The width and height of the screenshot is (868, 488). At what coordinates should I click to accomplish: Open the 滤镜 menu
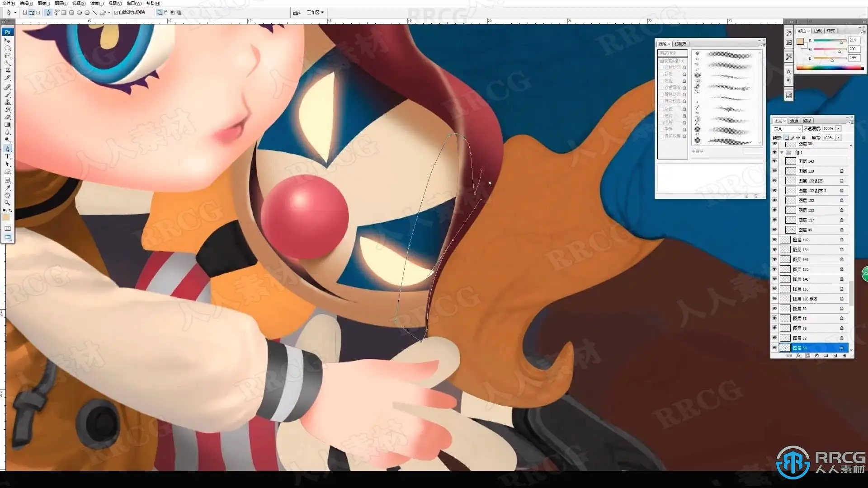click(97, 3)
